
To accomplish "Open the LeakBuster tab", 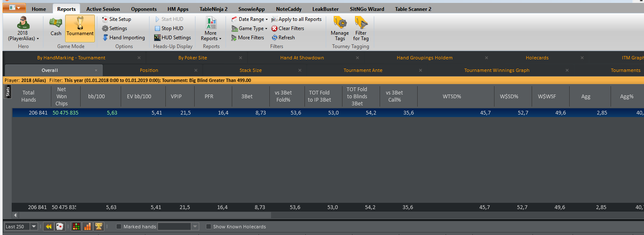I will coord(325,9).
